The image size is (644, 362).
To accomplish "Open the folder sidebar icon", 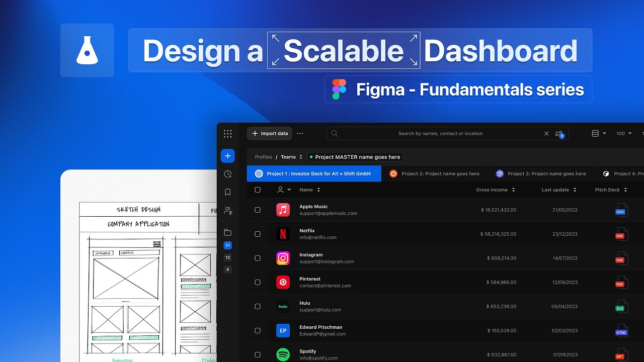I will (x=228, y=232).
